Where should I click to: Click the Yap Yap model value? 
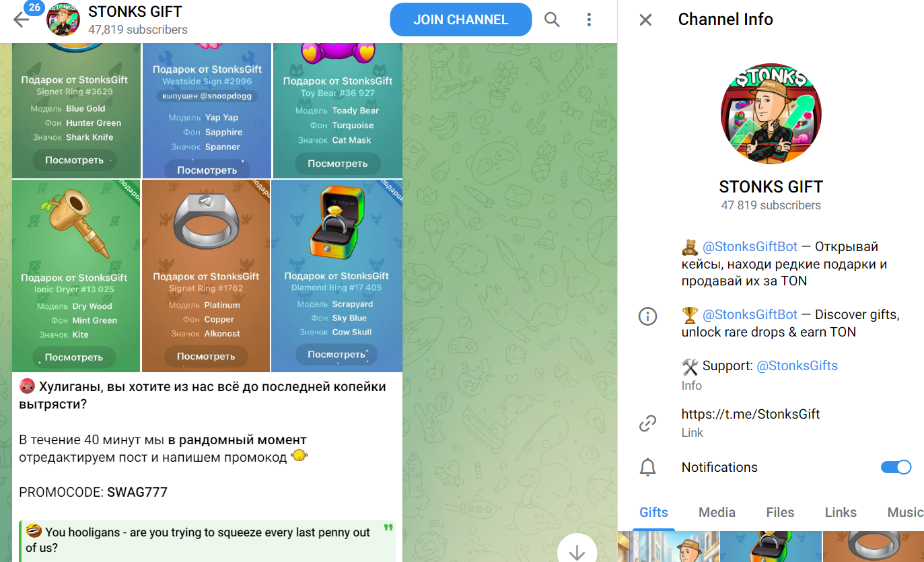click(222, 117)
